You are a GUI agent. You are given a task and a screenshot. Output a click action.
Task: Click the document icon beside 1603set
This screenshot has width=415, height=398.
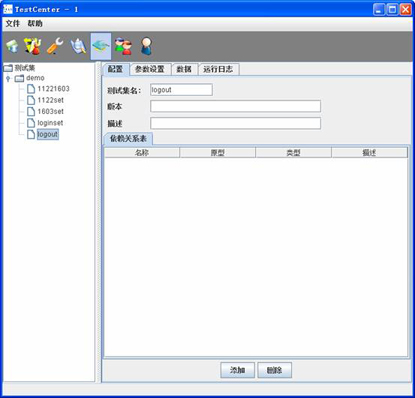click(31, 111)
